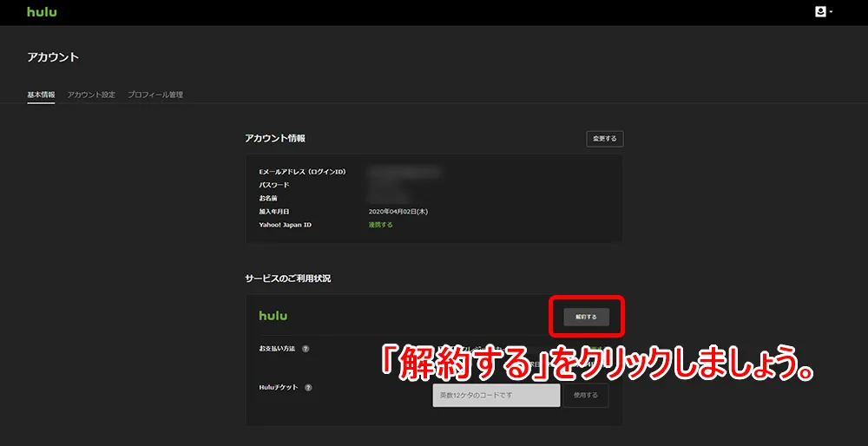
Task: Click the 変更する button beside アカウント情報
Action: click(x=604, y=139)
